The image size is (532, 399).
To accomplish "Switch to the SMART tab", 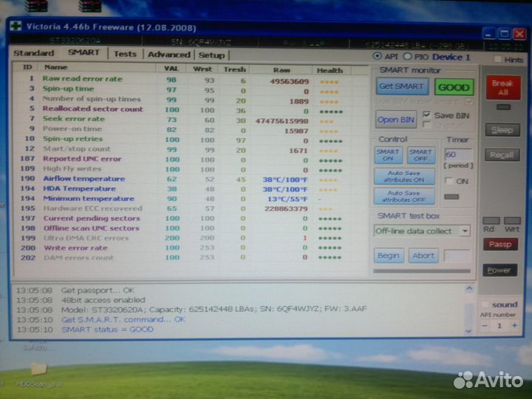I will click(x=83, y=52).
